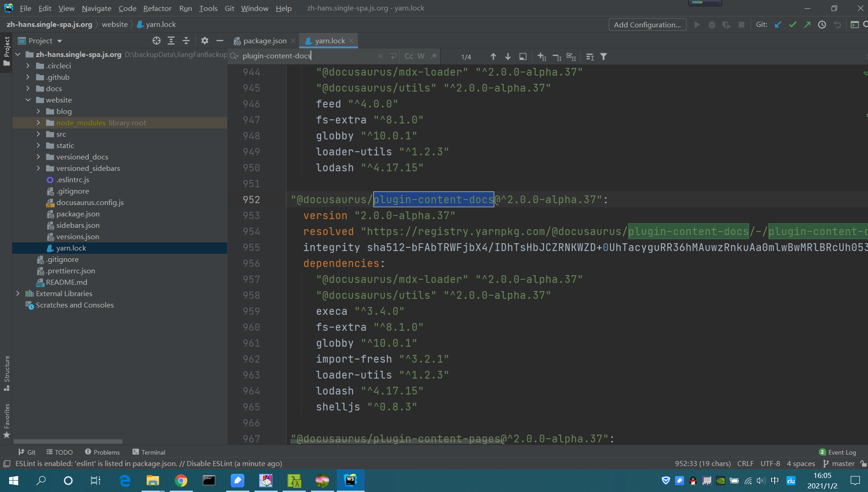Click Add Configuration button

[647, 25]
